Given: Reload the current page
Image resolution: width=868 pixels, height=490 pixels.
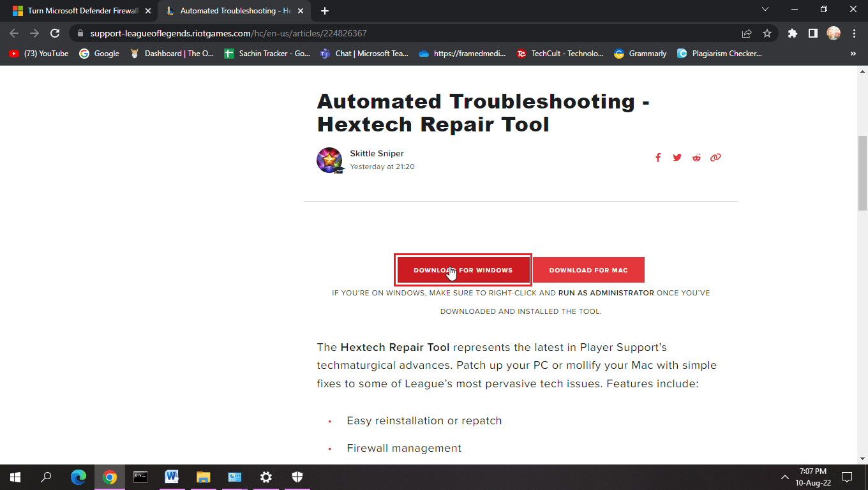Looking at the screenshot, I should point(55,33).
